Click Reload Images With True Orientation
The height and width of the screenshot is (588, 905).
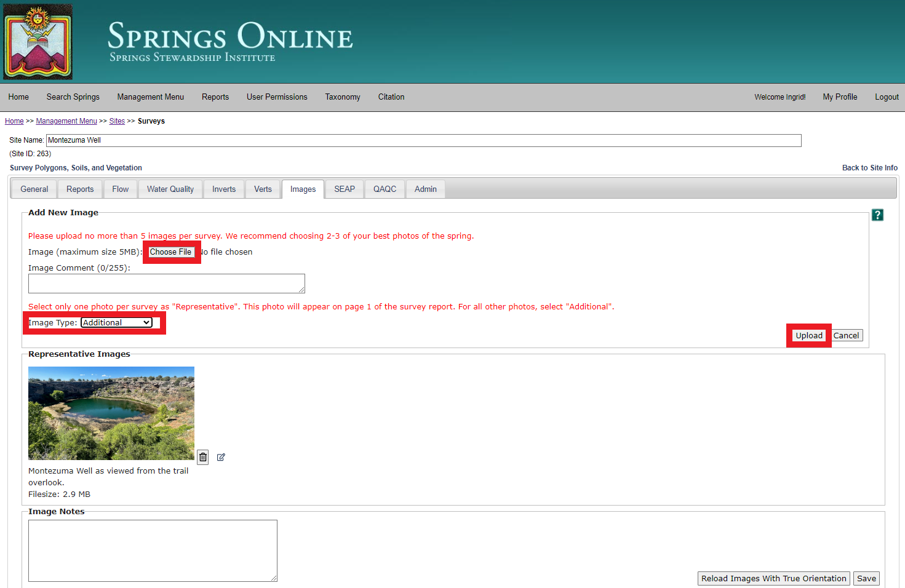773,578
